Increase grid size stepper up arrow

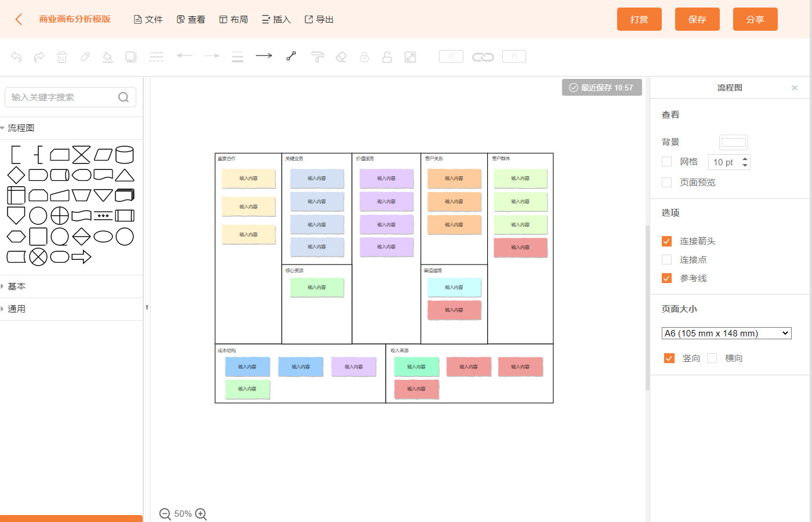tap(745, 158)
